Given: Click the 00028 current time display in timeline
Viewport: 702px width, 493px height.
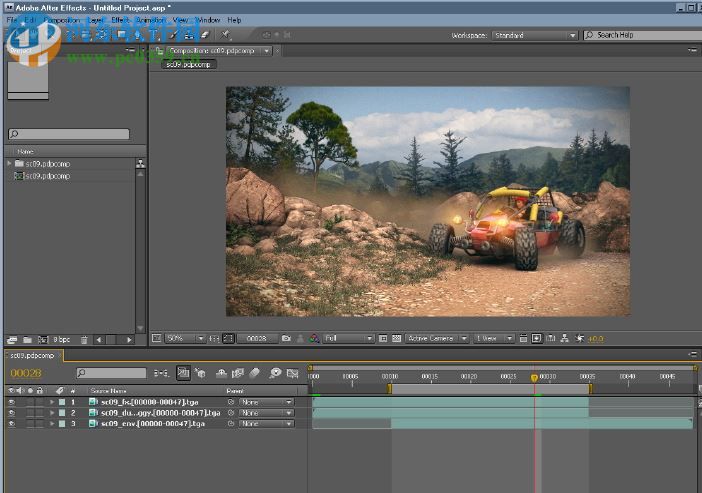Looking at the screenshot, I should point(26,373).
